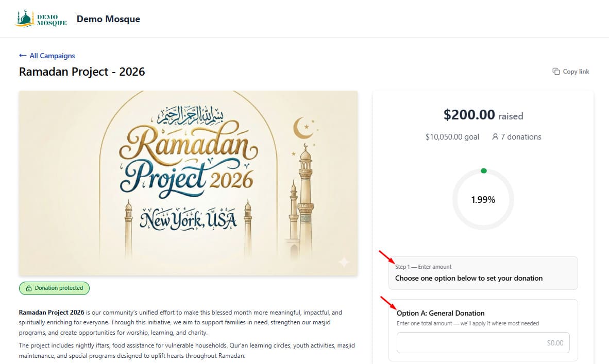This screenshot has width=609, height=364.
Task: Click the green dot on progress ring
Action: [484, 171]
